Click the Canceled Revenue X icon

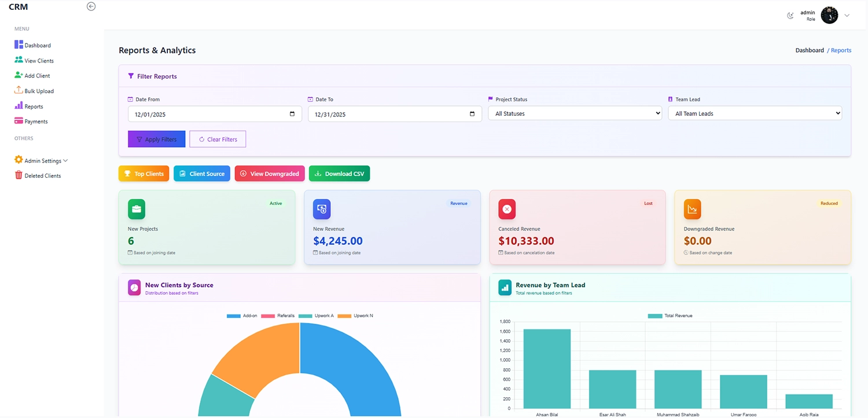point(507,209)
